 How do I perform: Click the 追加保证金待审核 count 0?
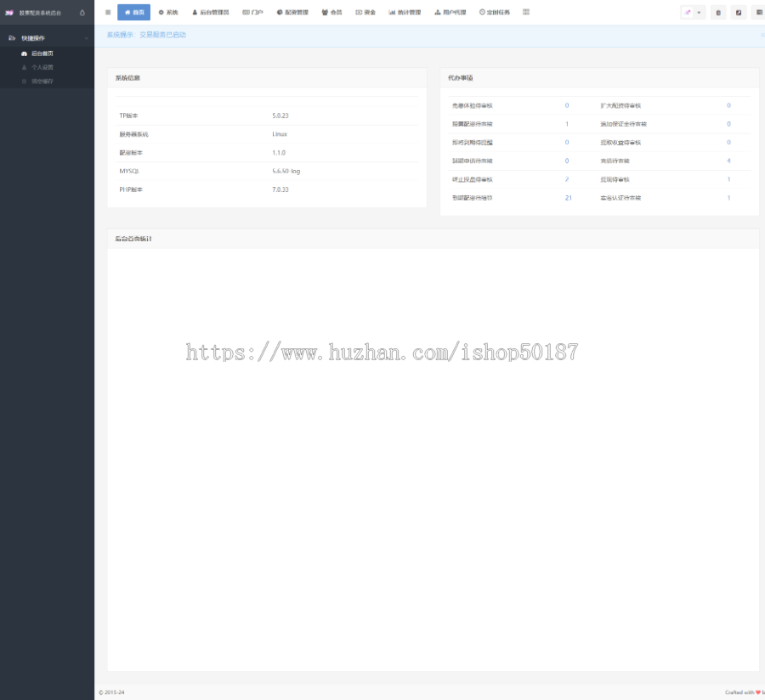tap(729, 124)
